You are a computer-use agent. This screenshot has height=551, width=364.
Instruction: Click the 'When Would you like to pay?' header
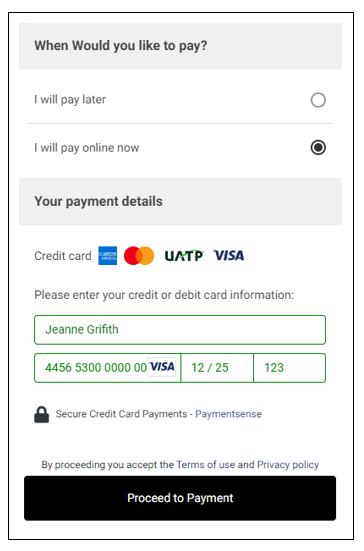[180, 46]
